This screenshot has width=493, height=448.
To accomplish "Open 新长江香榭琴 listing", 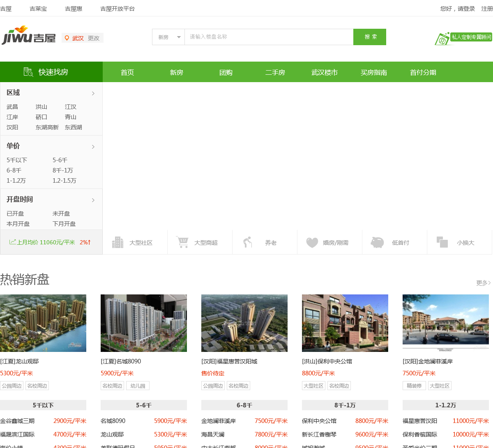I will (319, 434).
